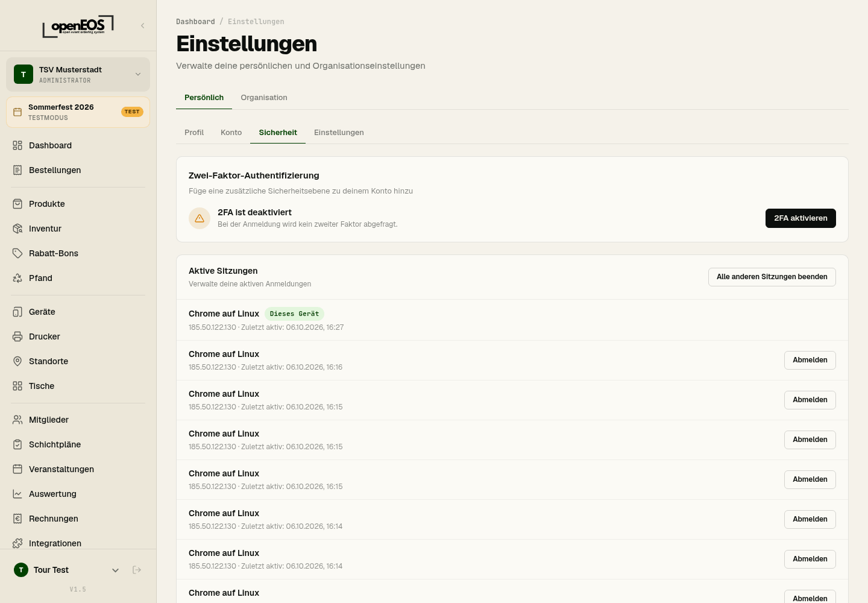Click the 'Dieses Gerät' badge
The width and height of the screenshot is (868, 603).
pyautogui.click(x=294, y=314)
